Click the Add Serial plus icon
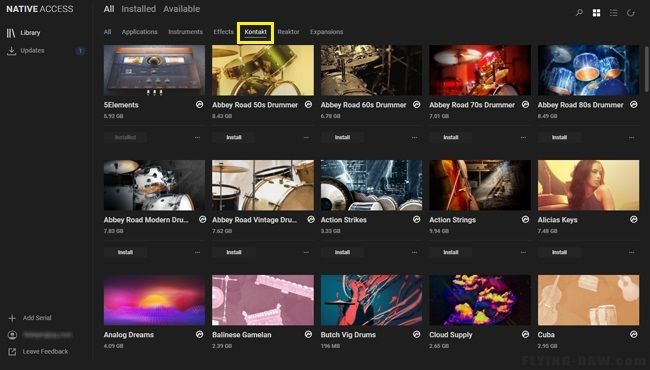This screenshot has height=370, width=650. (x=12, y=318)
